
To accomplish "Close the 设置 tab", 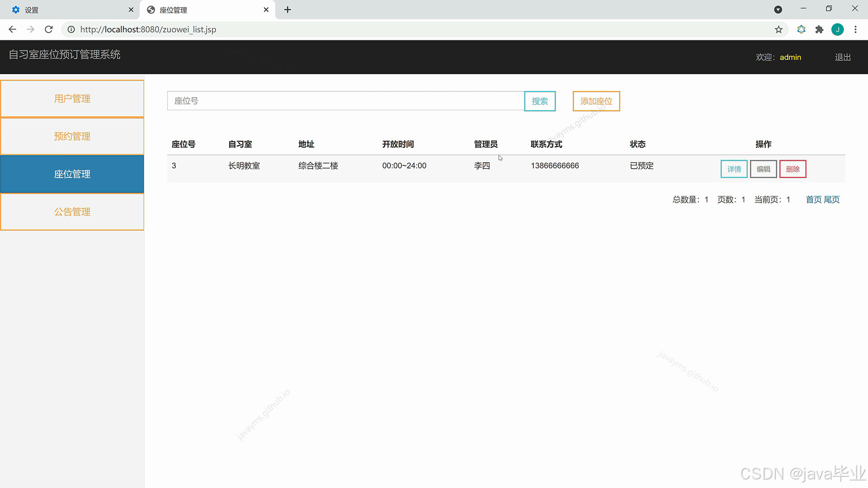I will [x=131, y=9].
